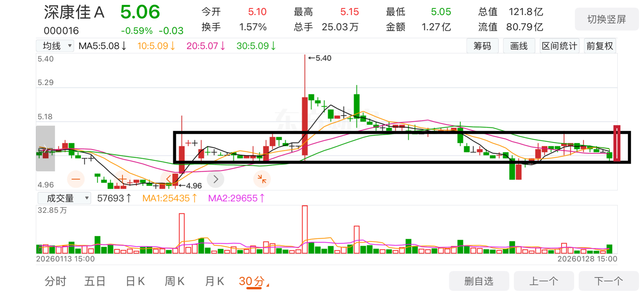Click the 画线 drawing button

[519, 46]
